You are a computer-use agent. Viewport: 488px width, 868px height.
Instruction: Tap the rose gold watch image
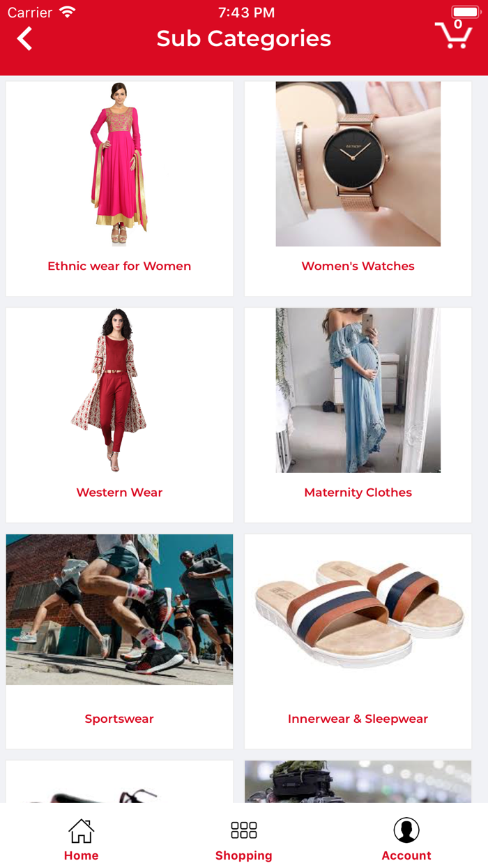(358, 164)
